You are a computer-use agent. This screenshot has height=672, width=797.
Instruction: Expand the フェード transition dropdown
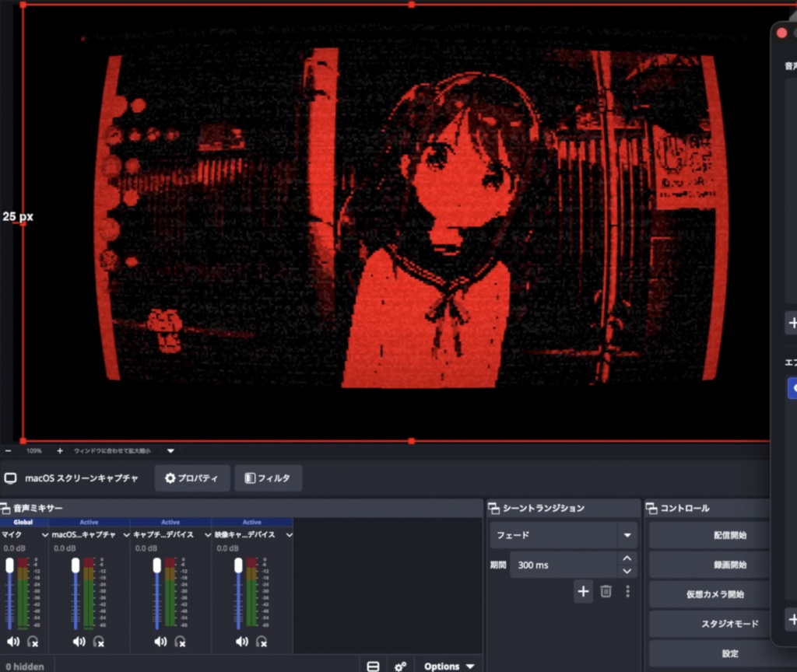627,535
